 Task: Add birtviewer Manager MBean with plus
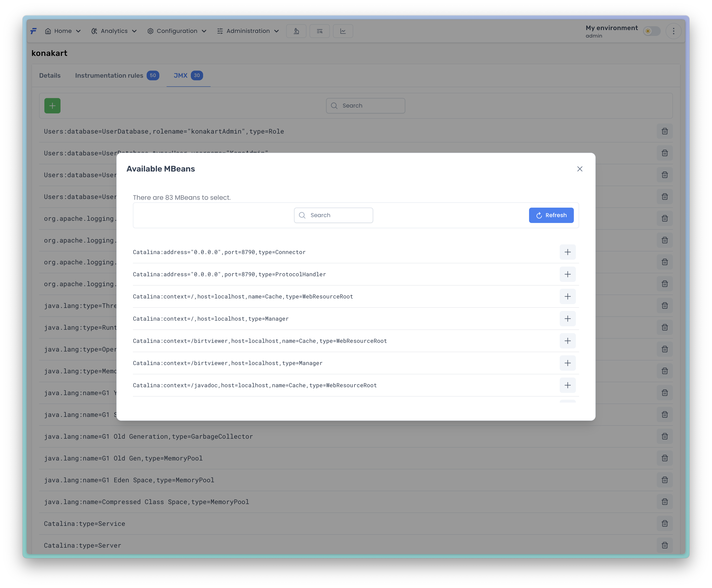(567, 363)
